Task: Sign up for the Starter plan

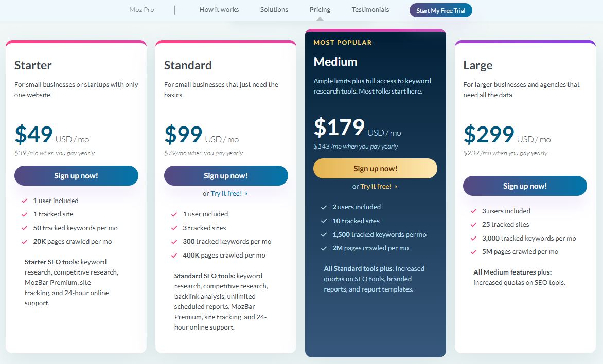Action: pyautogui.click(x=76, y=176)
